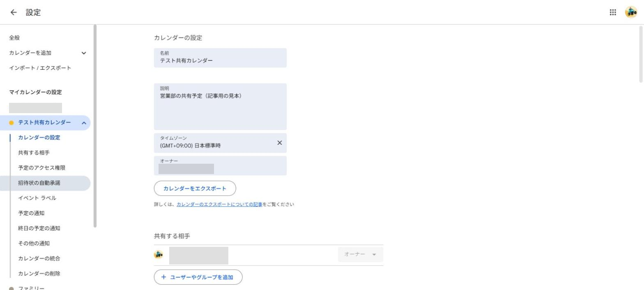Click the sidebar vertical scrollbar
Screen dimensions: 644x290
[95, 125]
